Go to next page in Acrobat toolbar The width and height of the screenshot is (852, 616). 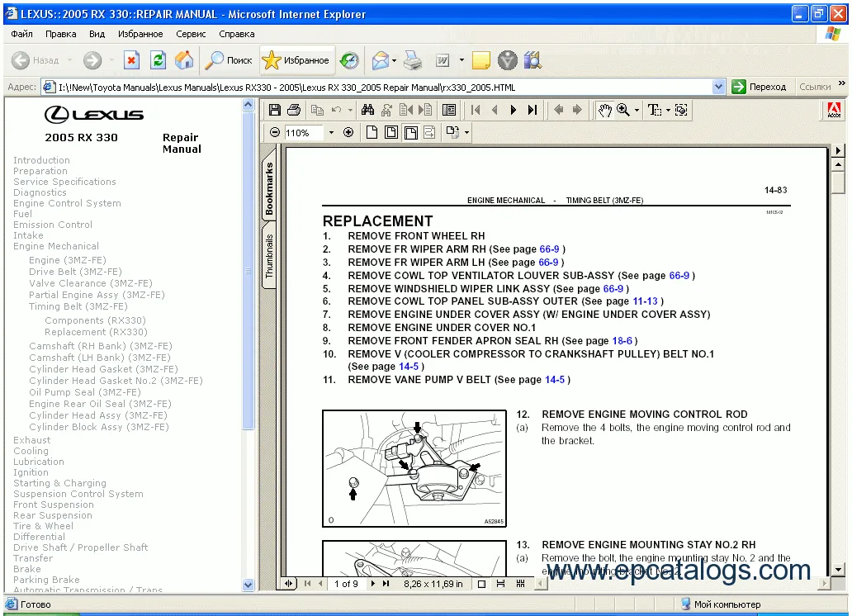pos(513,111)
